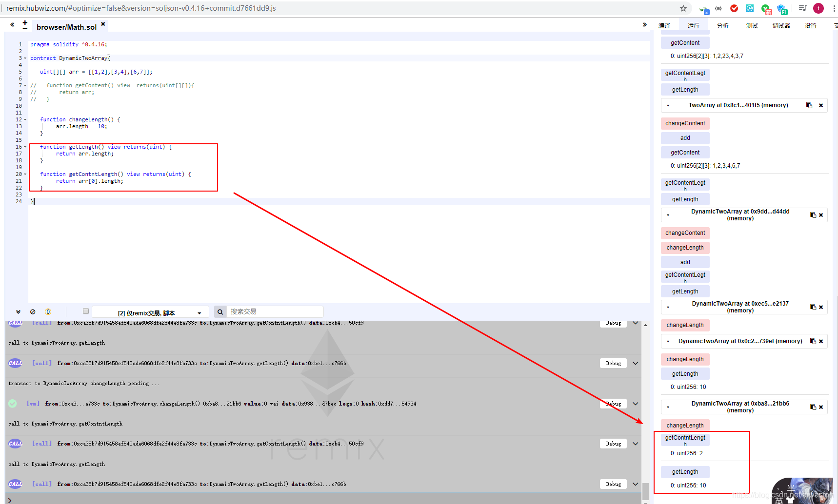Image resolution: width=838 pixels, height=504 pixels.
Task: Clear the terminal console
Action: click(33, 311)
